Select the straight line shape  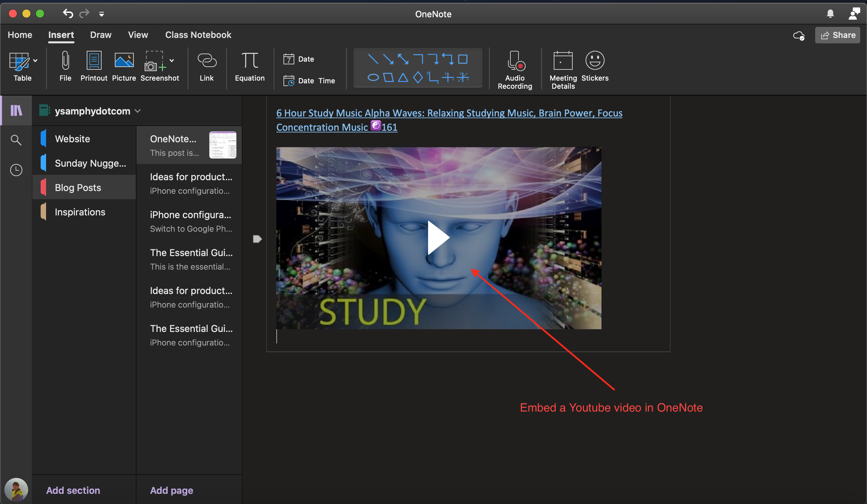(373, 59)
